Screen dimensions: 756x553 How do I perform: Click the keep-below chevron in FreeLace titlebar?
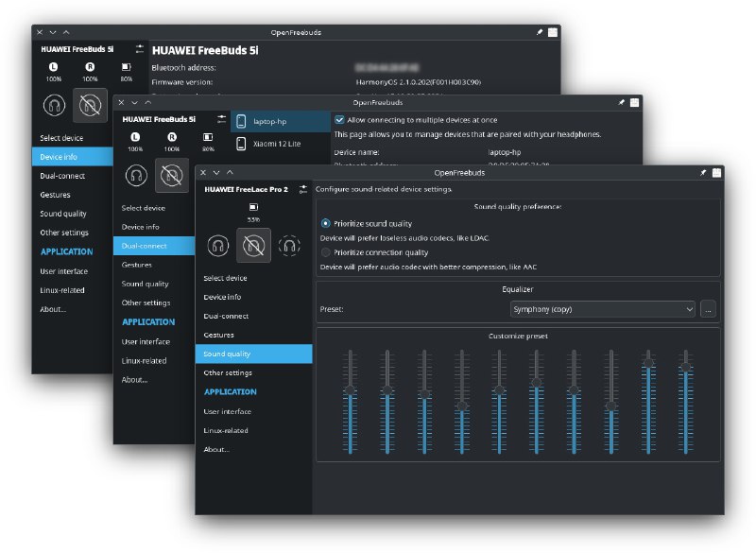click(x=216, y=173)
